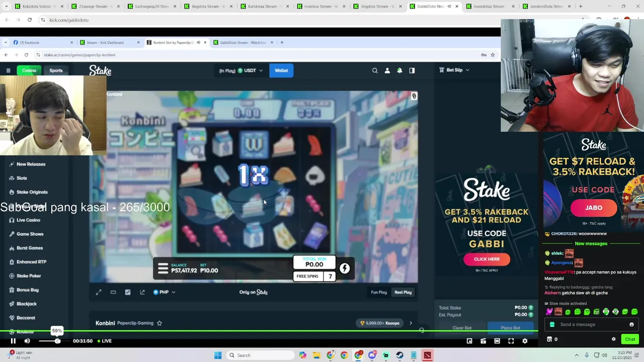This screenshot has width=644, height=362.
Task: Open Baccarat in sidebar
Action: pyautogui.click(x=26, y=318)
